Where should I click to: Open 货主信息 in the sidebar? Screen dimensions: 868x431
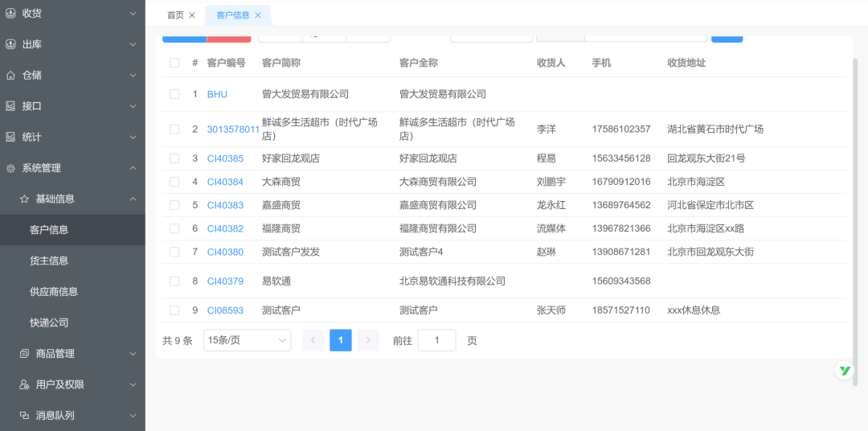(49, 261)
